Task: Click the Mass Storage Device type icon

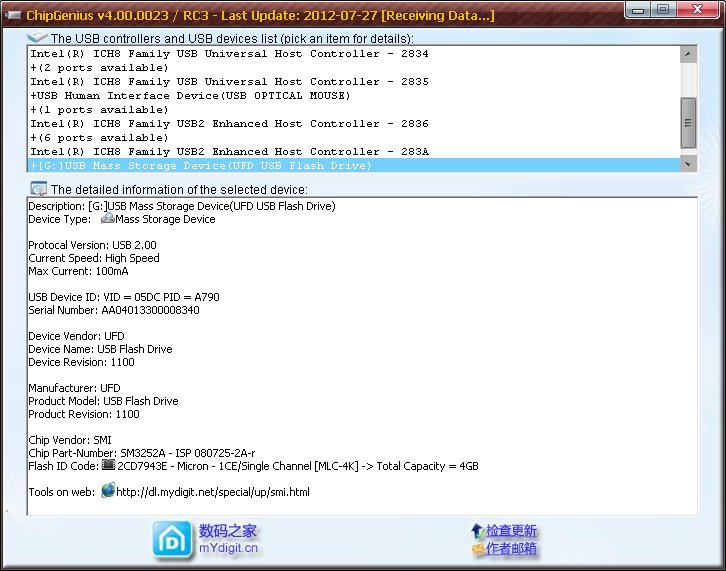Action: coord(107,218)
